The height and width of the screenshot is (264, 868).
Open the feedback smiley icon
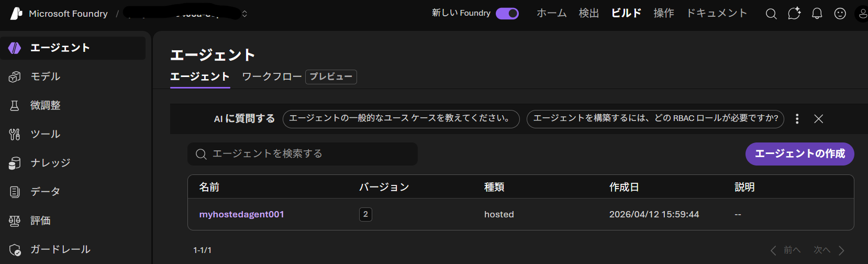click(840, 14)
